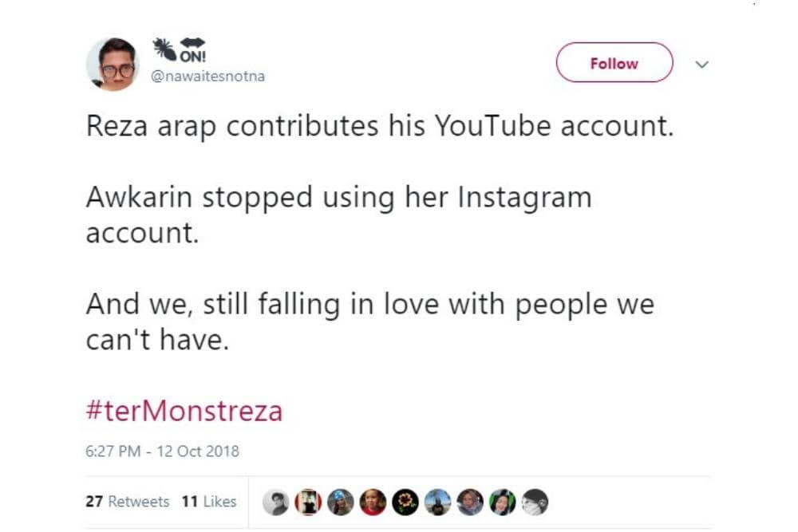
Task: Click the sunflower liker avatar on black
Action: [x=405, y=502]
